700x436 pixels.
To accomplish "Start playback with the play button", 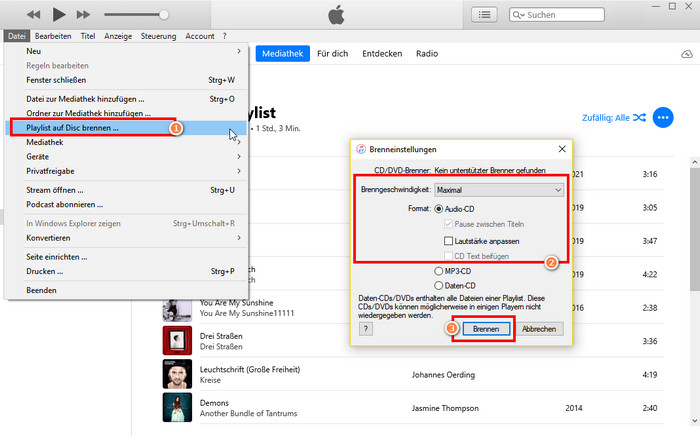I will pos(58,15).
